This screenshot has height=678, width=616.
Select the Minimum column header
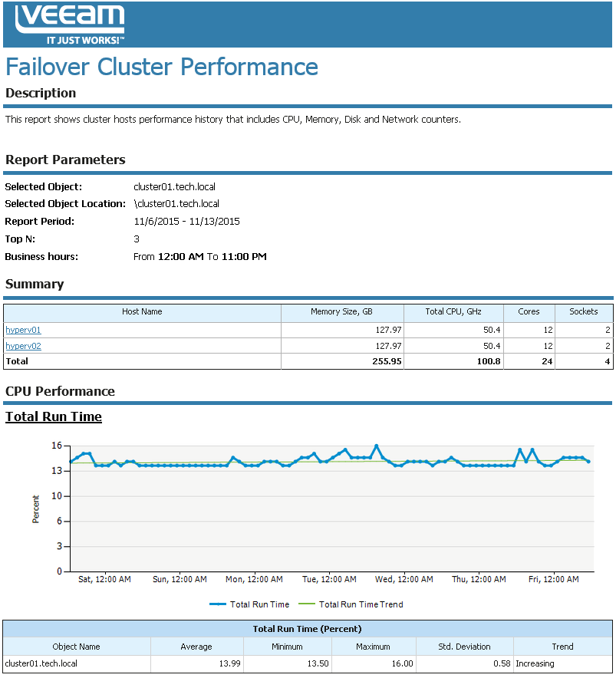tap(287, 647)
